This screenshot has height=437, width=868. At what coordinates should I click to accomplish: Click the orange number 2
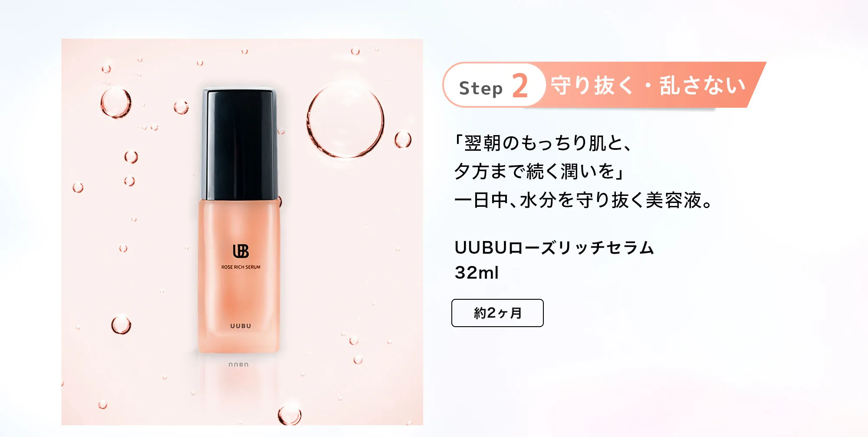(x=520, y=86)
